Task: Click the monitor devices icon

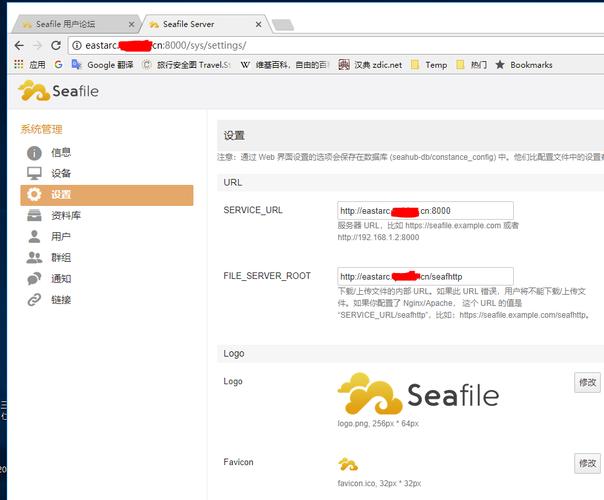Action: (x=34, y=173)
